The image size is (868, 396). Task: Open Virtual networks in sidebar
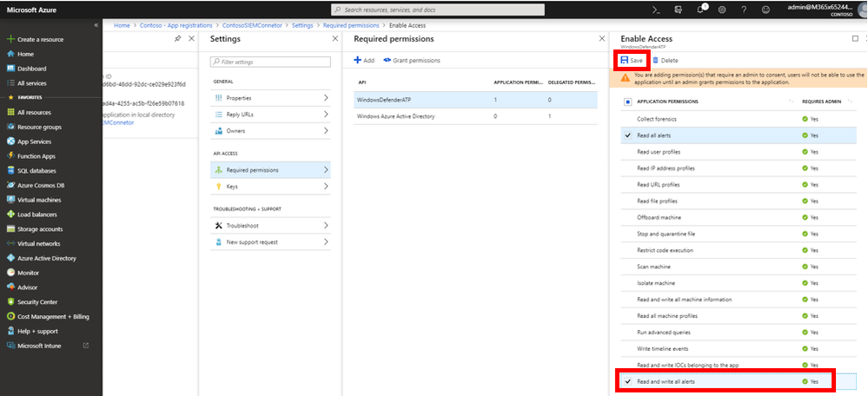[39, 243]
